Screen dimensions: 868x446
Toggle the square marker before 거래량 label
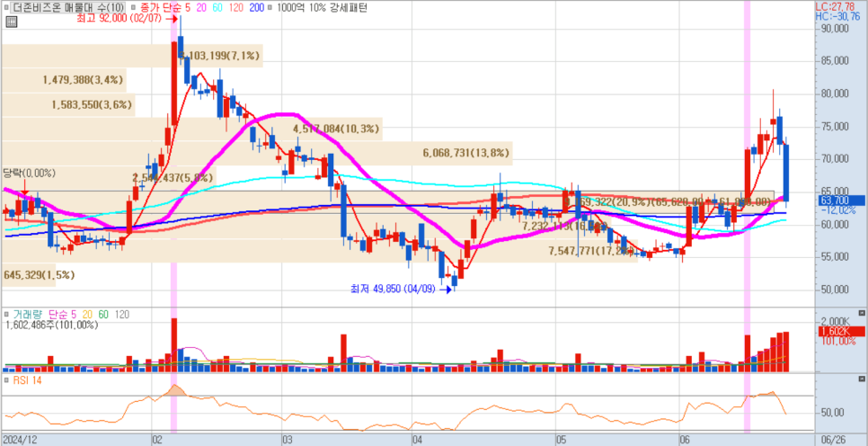point(6,315)
